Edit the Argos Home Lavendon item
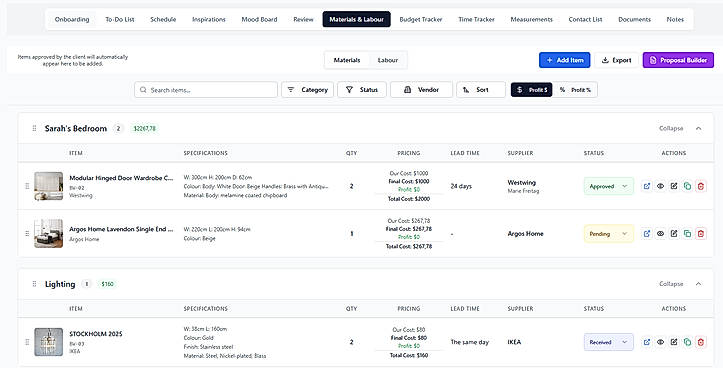The image size is (723, 368). point(674,234)
